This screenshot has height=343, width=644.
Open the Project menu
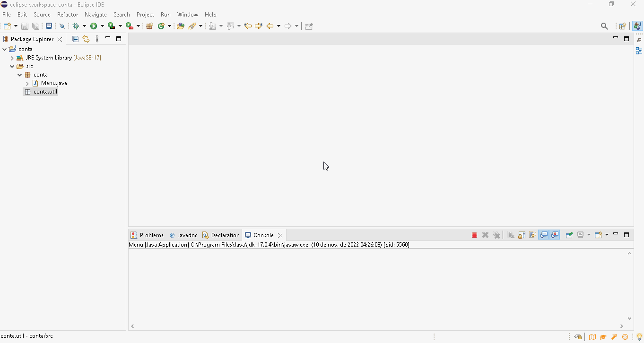(145, 15)
